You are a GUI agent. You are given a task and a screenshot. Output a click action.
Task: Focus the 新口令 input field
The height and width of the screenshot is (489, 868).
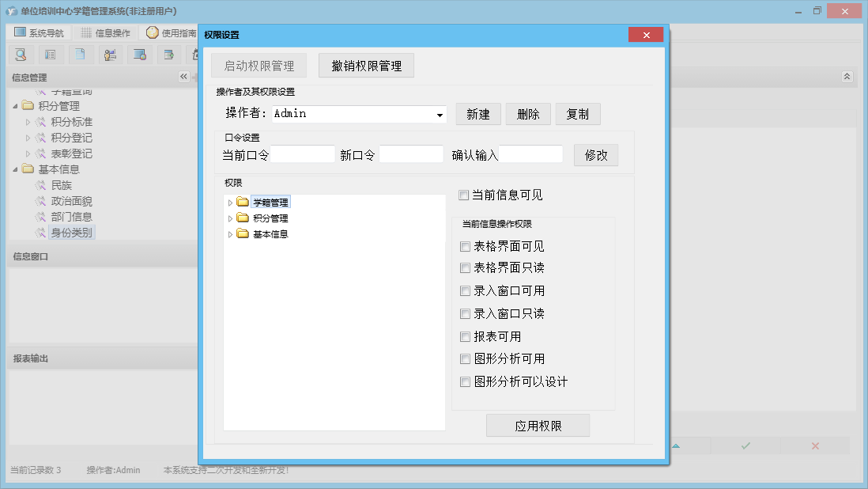coord(411,154)
